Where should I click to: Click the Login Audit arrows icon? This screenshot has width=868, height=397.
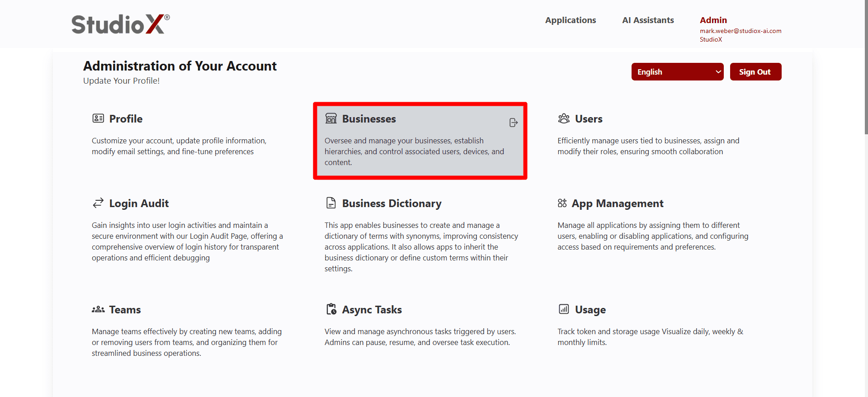click(98, 203)
